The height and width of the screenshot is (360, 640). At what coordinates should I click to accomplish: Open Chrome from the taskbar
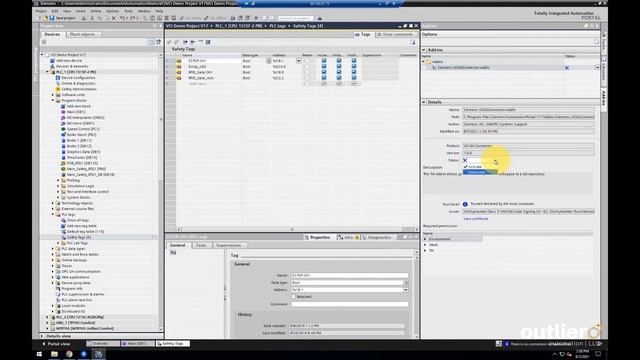point(69,354)
